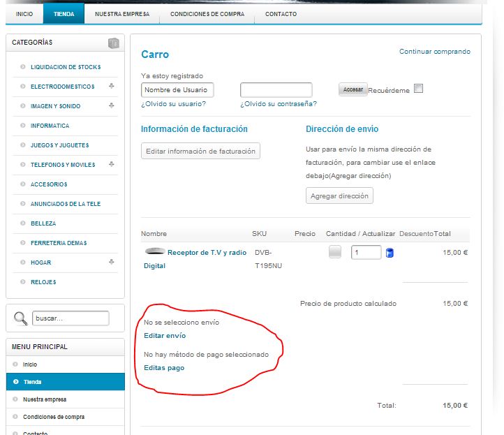Screen dimensions: 504x435
Task: Click the ¿Olvido su contraseña? link
Action: [x=279, y=104]
